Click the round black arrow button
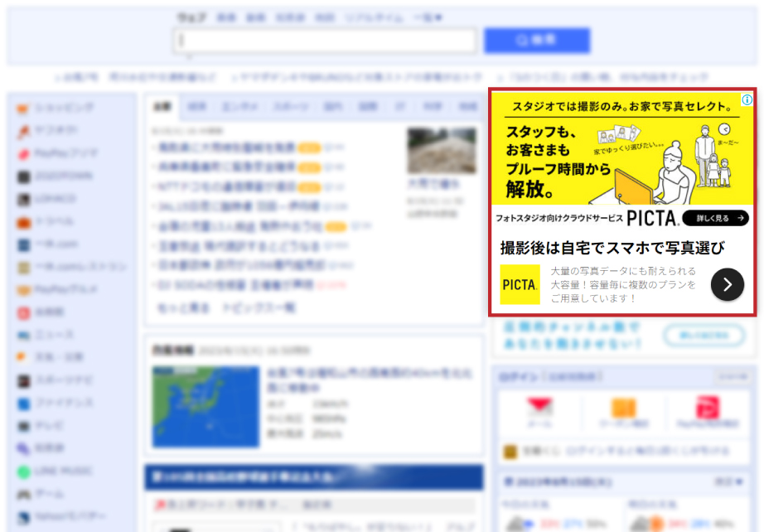 (x=727, y=284)
